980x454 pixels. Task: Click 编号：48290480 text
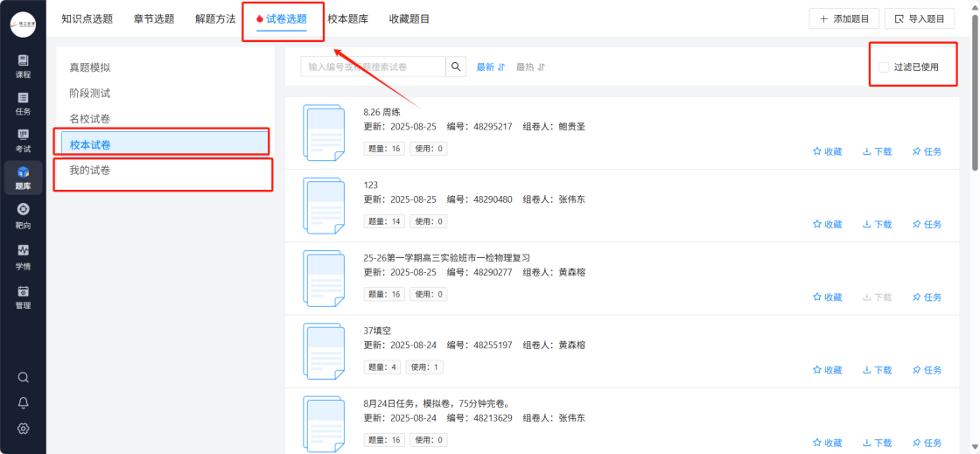[479, 199]
